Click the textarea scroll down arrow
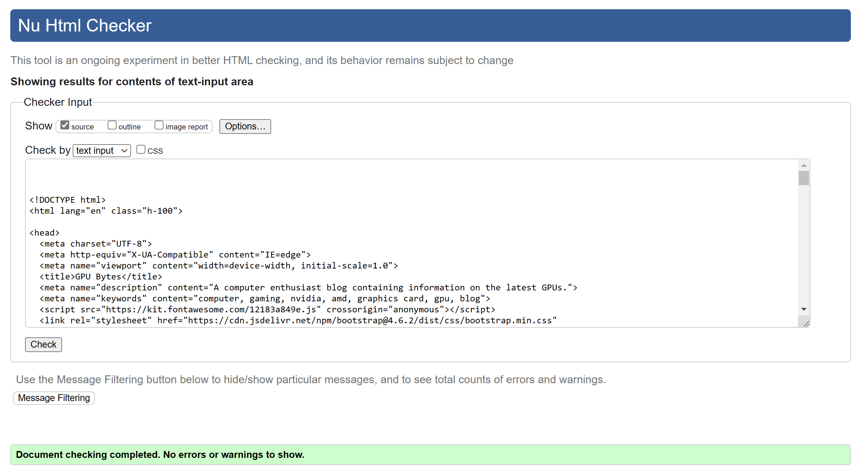868x475 pixels. 804,309
